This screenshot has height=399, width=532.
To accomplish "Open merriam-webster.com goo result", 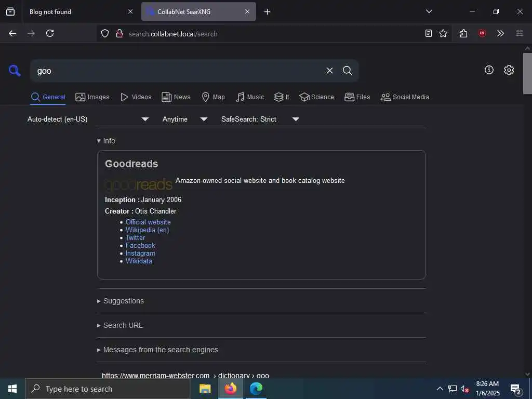I will tap(185, 375).
